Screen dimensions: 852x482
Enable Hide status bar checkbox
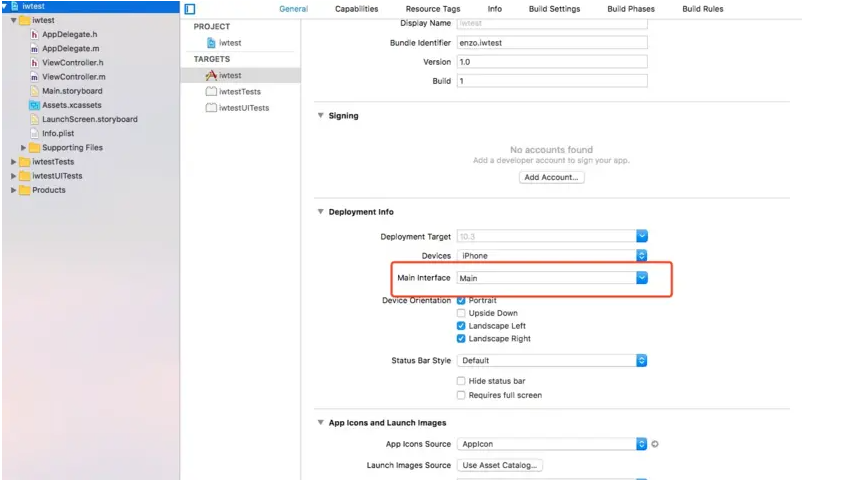pyautogui.click(x=461, y=381)
